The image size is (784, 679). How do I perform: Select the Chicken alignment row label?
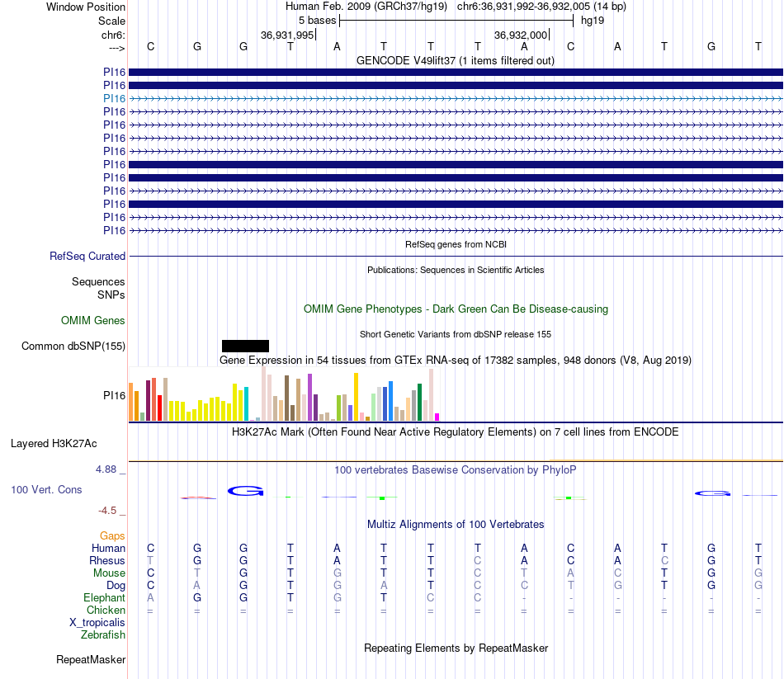(x=106, y=610)
